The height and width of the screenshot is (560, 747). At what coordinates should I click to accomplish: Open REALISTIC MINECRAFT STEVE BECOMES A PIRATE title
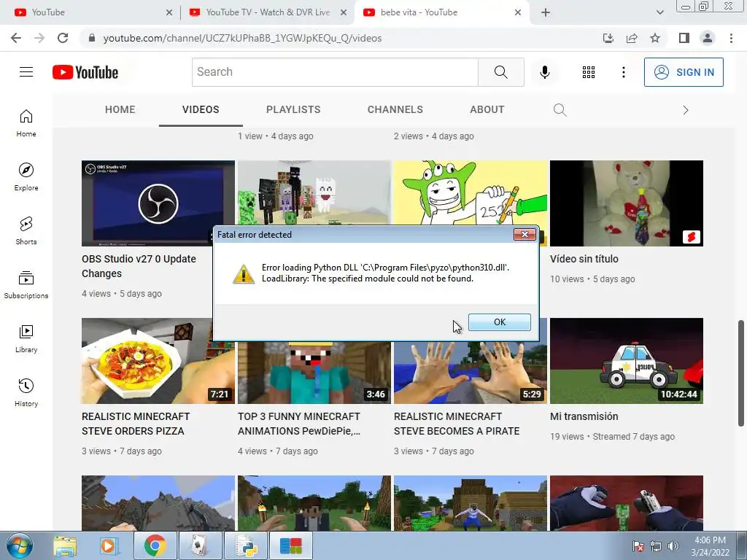click(x=457, y=424)
